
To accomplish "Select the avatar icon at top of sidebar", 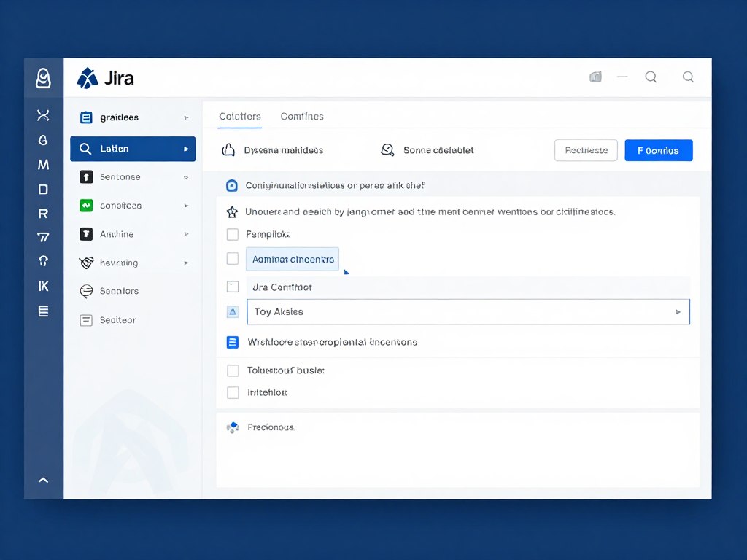I will click(x=43, y=77).
